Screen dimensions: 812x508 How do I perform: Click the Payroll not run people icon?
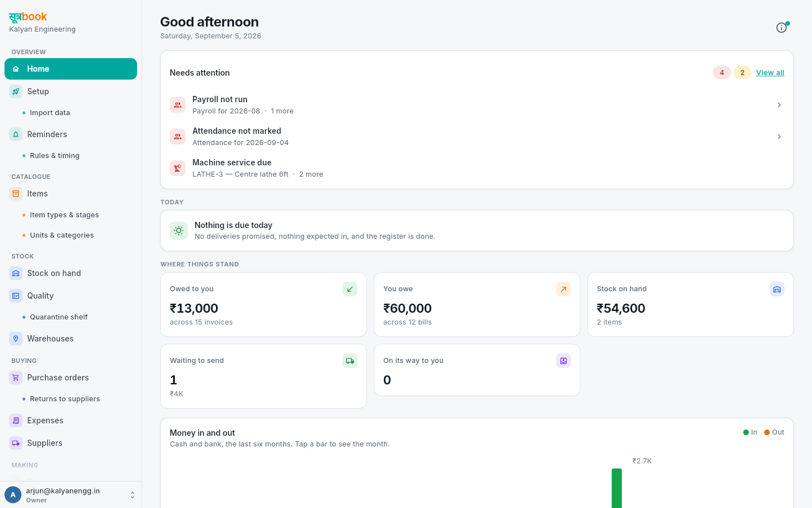click(x=178, y=105)
